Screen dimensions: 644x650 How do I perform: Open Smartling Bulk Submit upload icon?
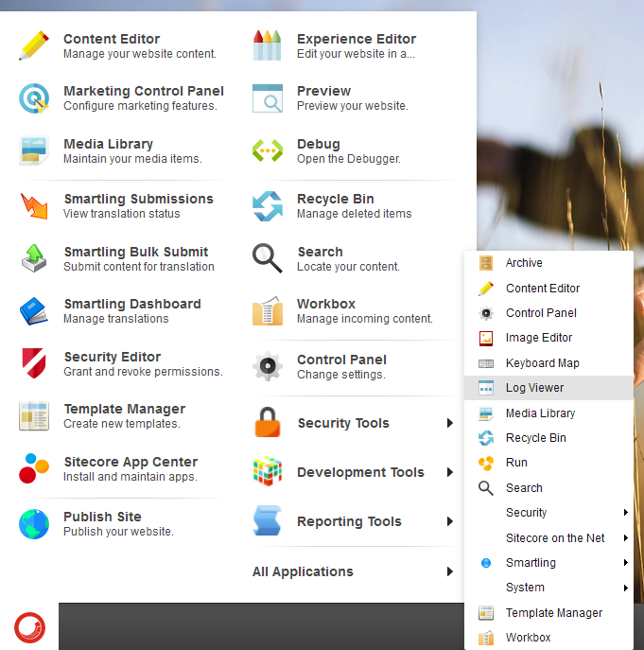click(x=34, y=258)
